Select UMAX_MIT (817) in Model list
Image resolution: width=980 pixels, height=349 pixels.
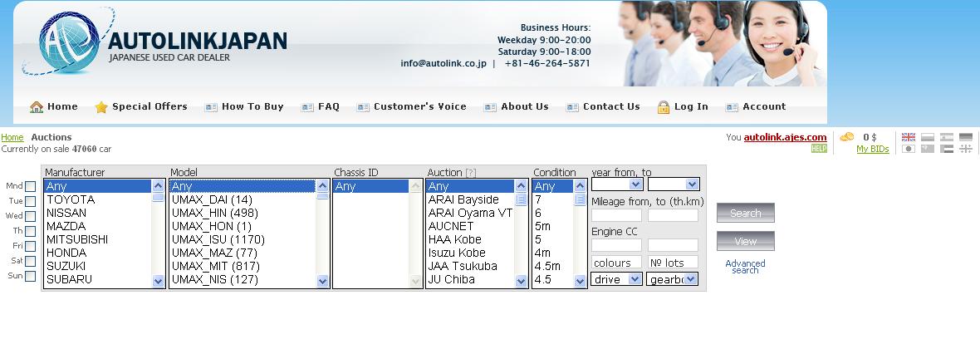coord(243,266)
